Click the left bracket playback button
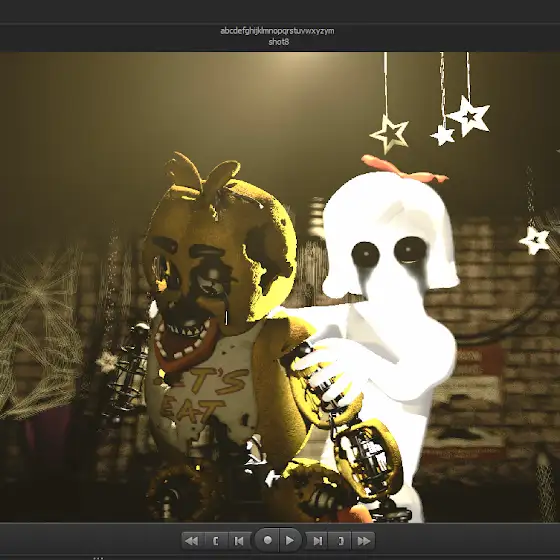This screenshot has width=560, height=560. [x=216, y=541]
